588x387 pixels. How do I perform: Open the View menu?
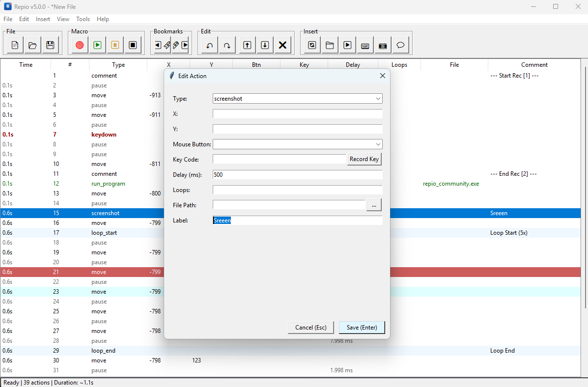[62, 19]
